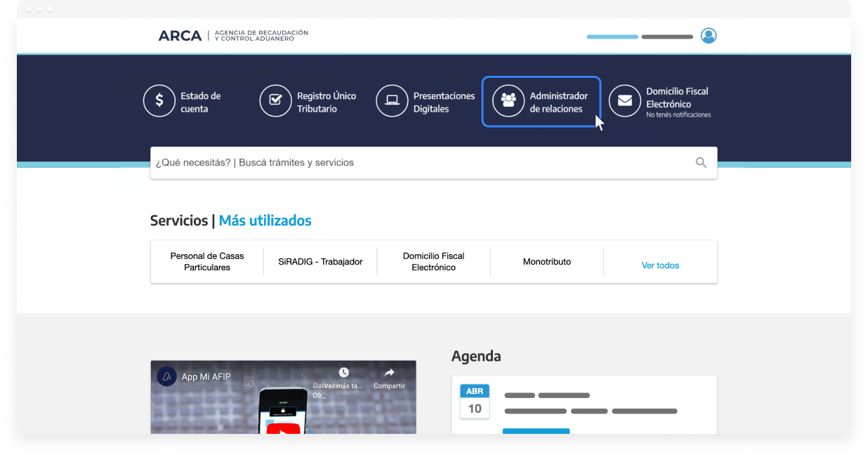Click the Servicios heading
Image resolution: width=868 pixels, height=457 pixels.
pyautogui.click(x=179, y=220)
